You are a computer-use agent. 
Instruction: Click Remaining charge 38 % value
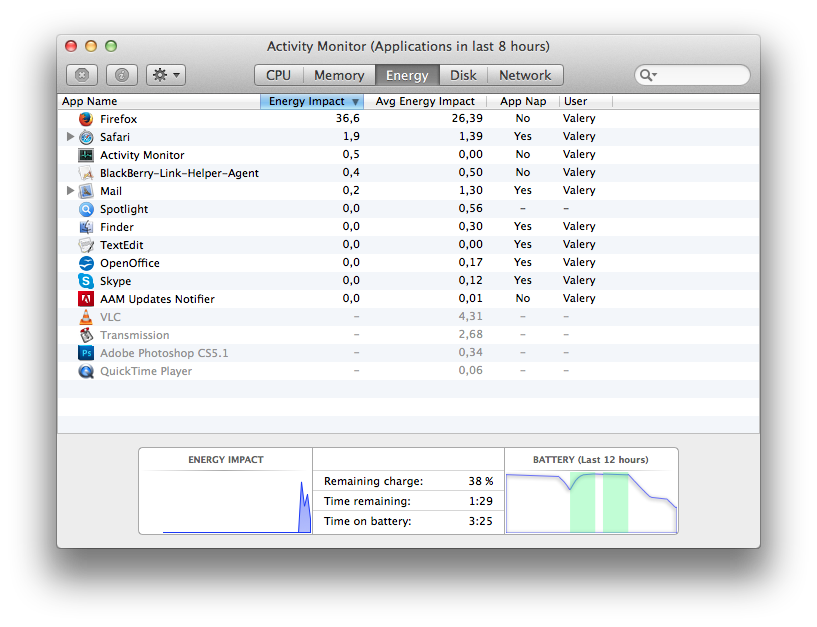(x=480, y=481)
